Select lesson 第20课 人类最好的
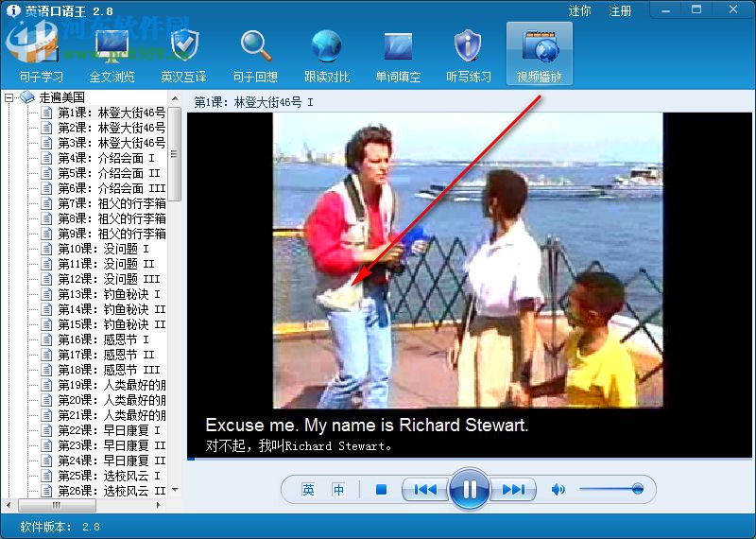756x539 pixels. tap(112, 400)
